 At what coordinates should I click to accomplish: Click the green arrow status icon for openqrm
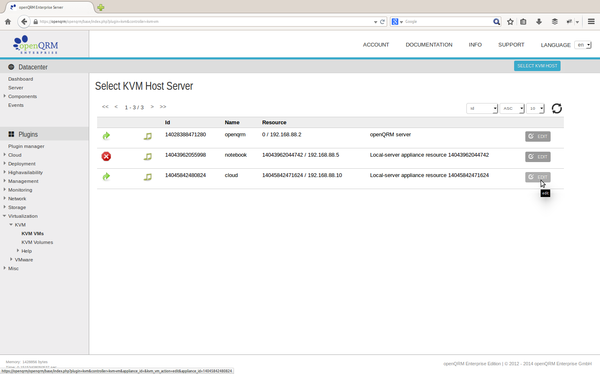pyautogui.click(x=106, y=136)
